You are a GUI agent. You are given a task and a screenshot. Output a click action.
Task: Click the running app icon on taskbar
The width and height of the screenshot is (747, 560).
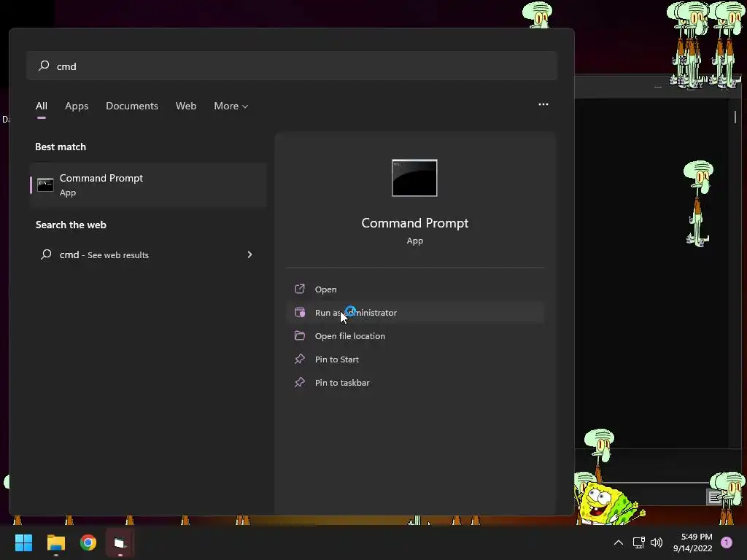120,542
